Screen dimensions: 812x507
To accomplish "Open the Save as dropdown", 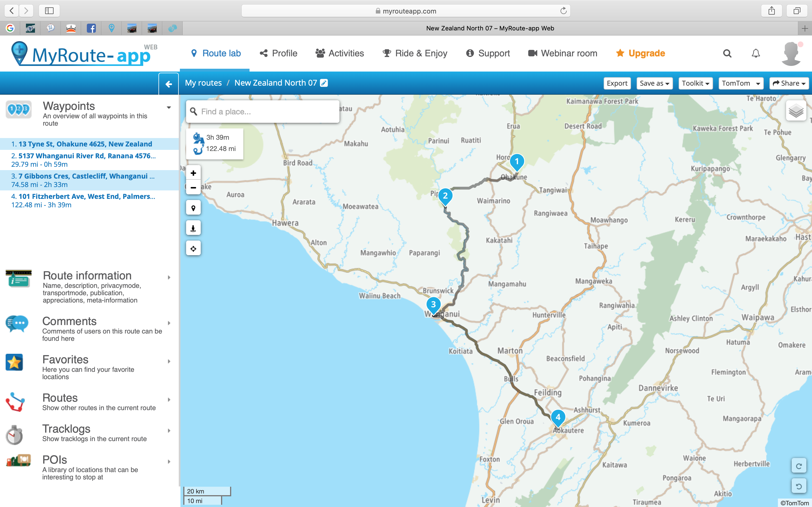I will [654, 83].
